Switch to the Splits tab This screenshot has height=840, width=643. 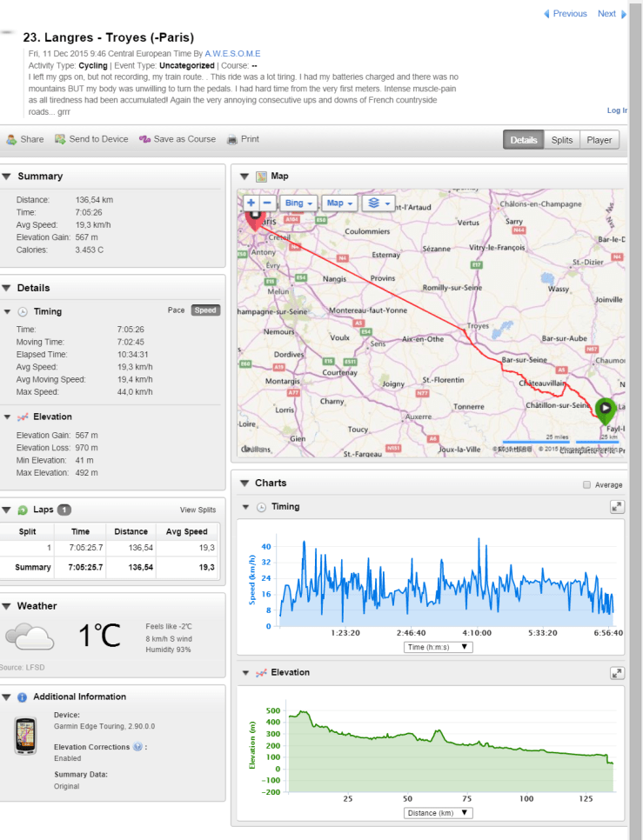coord(562,140)
